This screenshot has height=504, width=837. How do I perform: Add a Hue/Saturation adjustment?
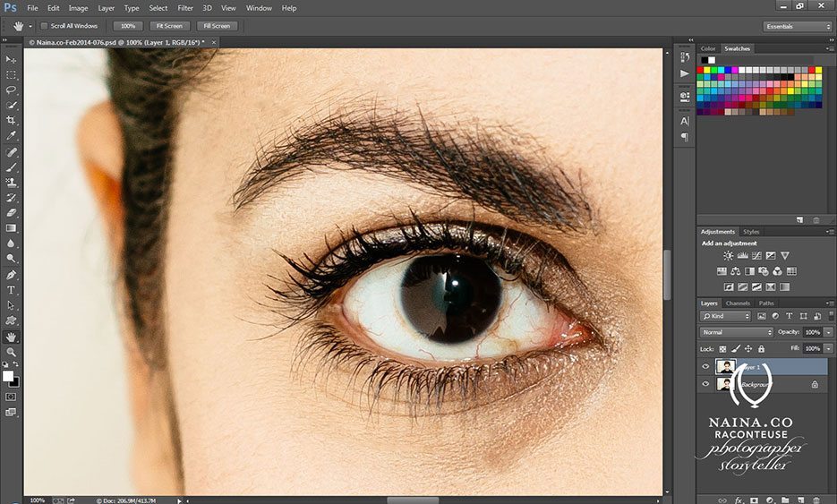722,271
